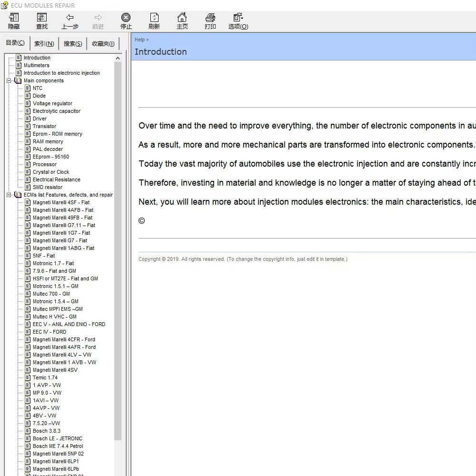
Task: Select the Voltage regulator topic
Action: 52,103
